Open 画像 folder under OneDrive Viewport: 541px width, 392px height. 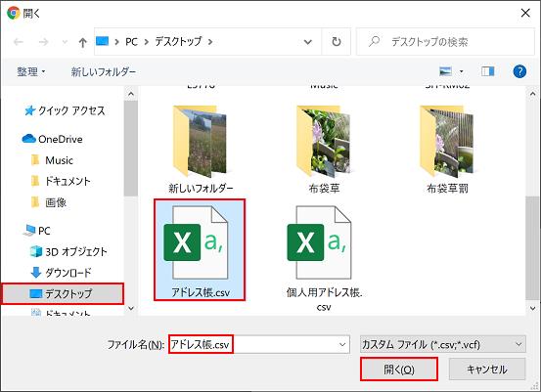click(x=49, y=202)
